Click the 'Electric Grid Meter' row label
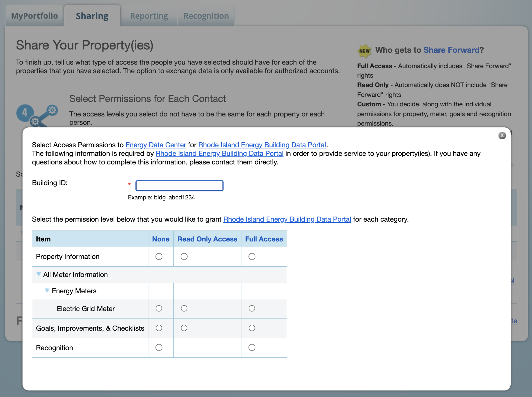Viewport: 532px width, 397px height. click(x=86, y=309)
